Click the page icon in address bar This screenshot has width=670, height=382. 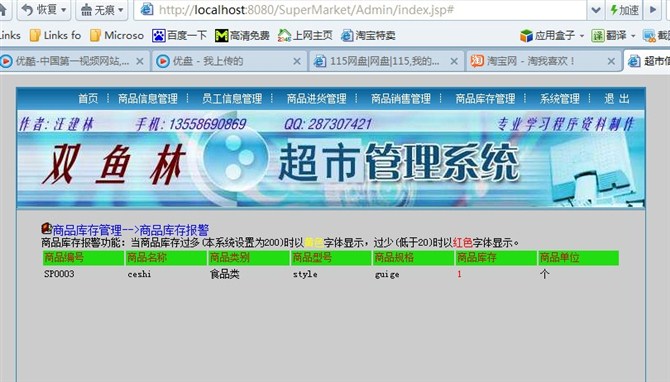pyautogui.click(x=147, y=9)
